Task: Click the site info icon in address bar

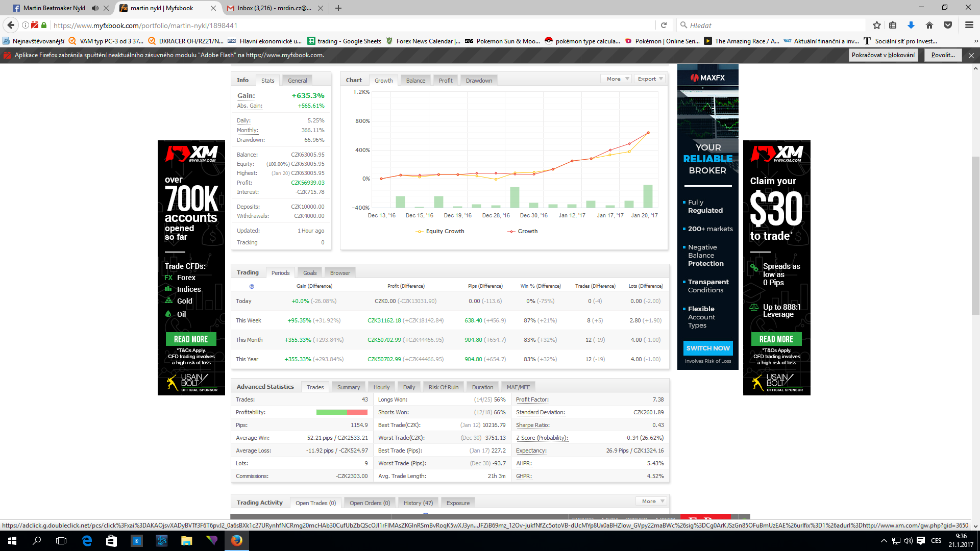Action: click(25, 25)
